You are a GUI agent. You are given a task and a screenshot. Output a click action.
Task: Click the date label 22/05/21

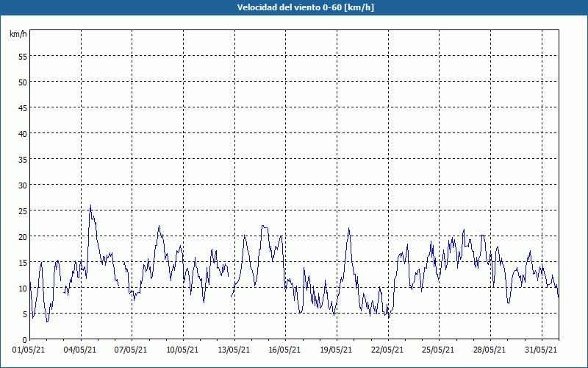pyautogui.click(x=387, y=350)
